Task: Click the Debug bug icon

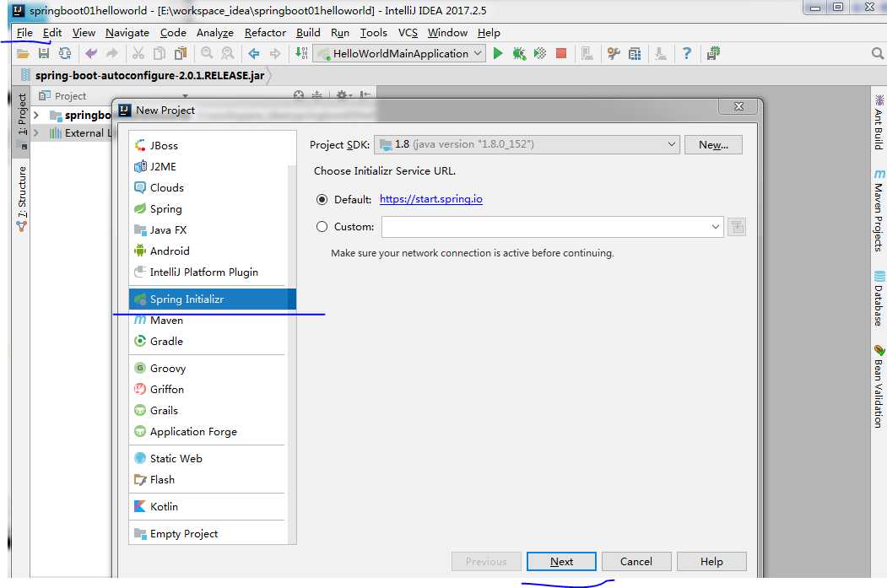Action: (x=519, y=54)
